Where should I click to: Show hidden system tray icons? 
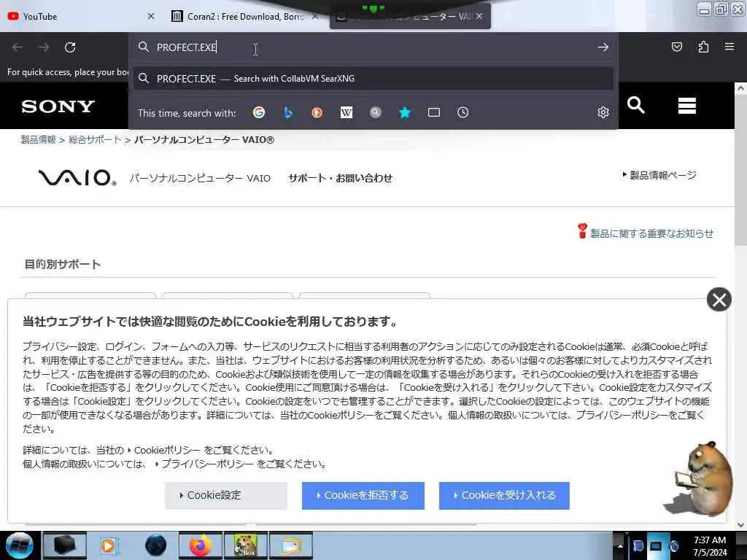pos(620,546)
